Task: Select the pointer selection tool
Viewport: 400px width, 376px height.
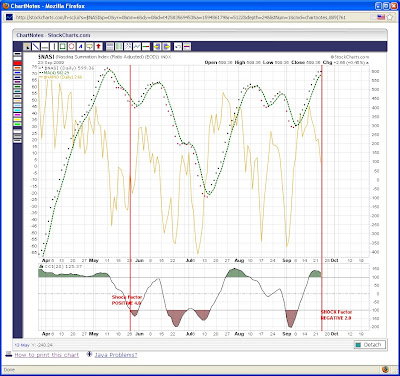Action: pyautogui.click(x=27, y=46)
